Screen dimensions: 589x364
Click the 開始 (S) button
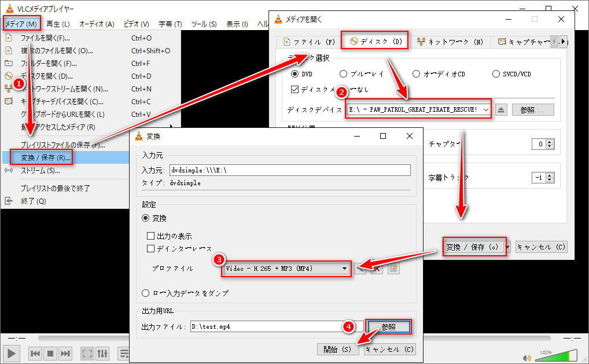338,350
